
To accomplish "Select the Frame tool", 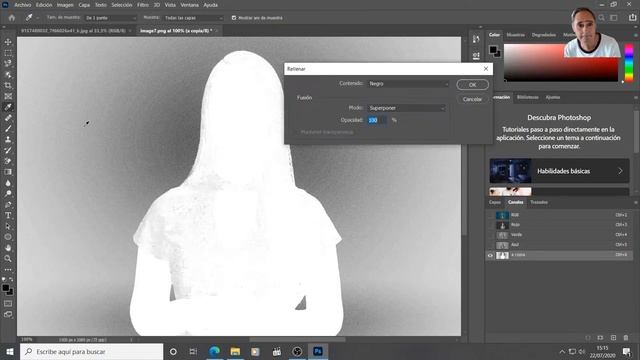I will pos(8,96).
